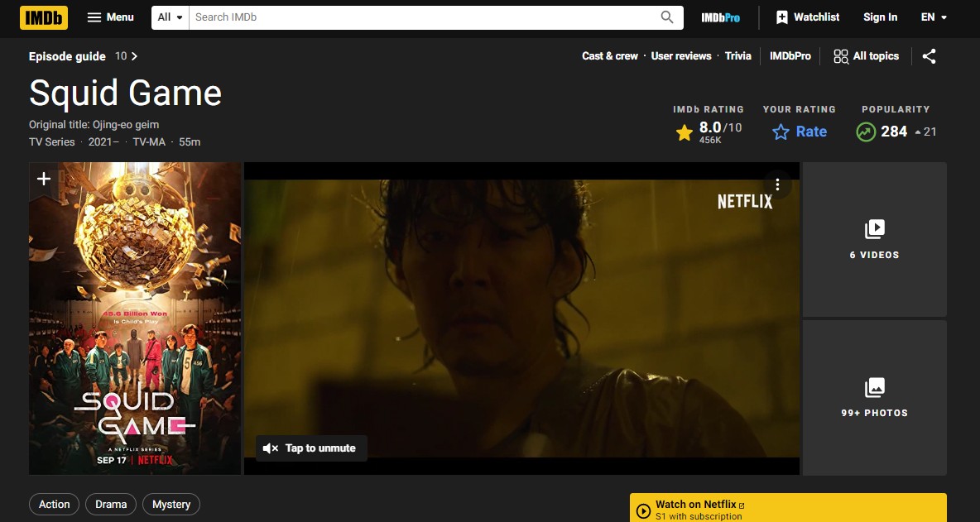Viewport: 980px width, 522px height.
Task: Expand the All search category dropdown
Action: 170,17
